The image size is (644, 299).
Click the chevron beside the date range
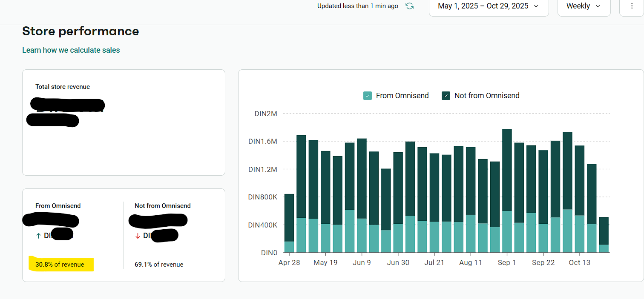click(x=536, y=6)
